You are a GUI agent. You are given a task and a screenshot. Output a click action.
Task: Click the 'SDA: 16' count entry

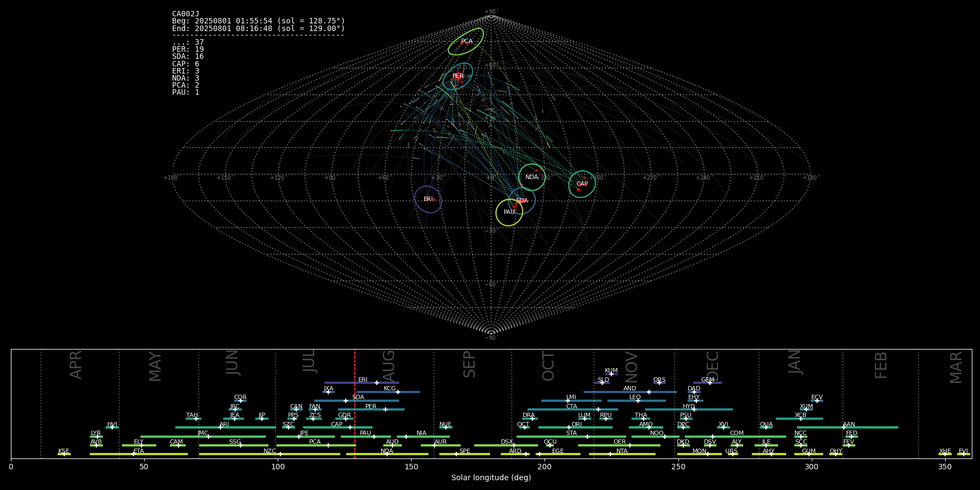pyautogui.click(x=188, y=57)
